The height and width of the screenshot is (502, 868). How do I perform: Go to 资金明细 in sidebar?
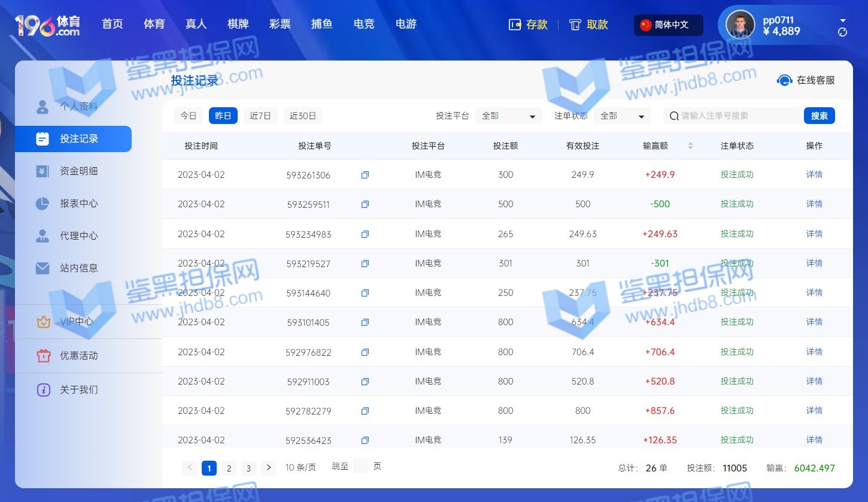coord(78,171)
